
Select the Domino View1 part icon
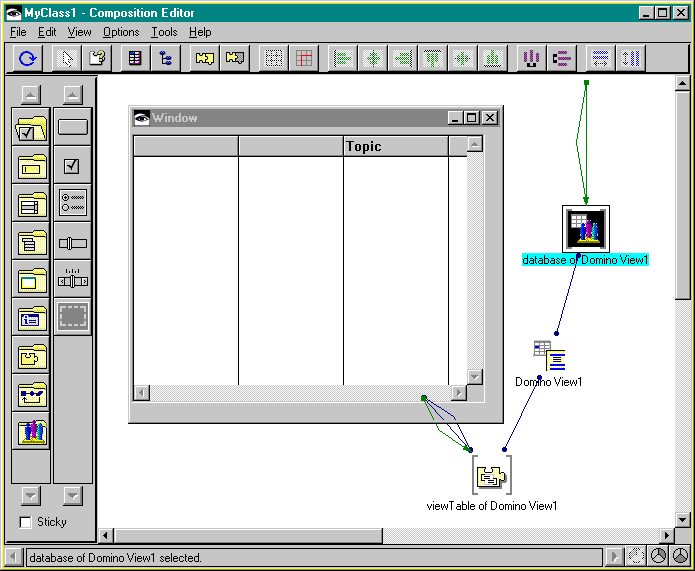tap(549, 356)
